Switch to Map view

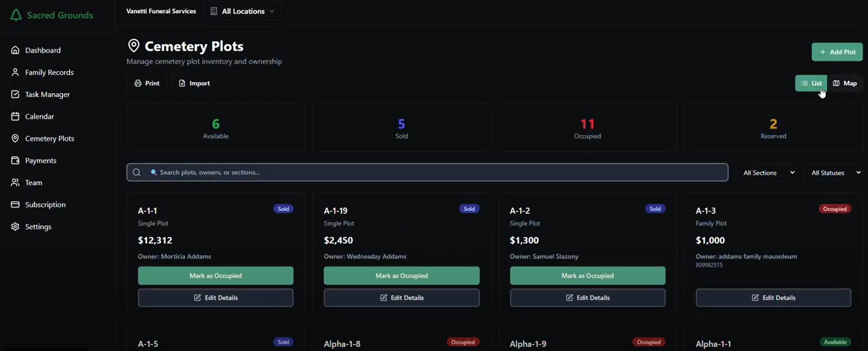click(x=845, y=83)
